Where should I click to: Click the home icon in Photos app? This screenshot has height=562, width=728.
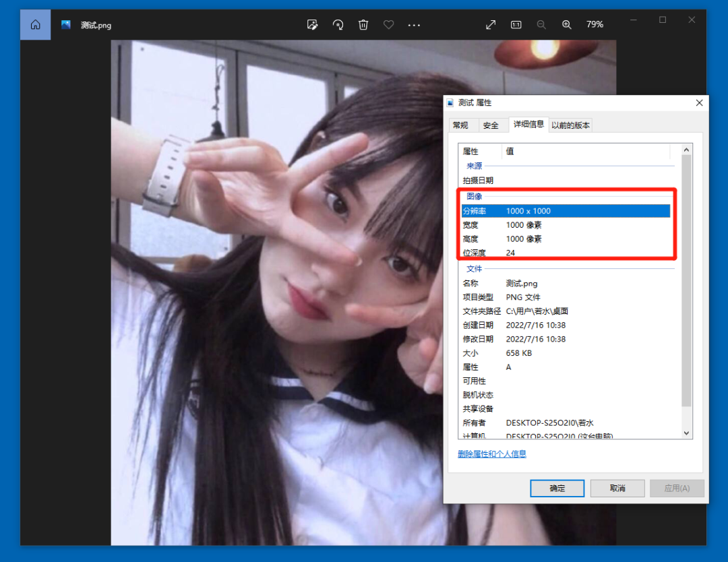(x=35, y=25)
